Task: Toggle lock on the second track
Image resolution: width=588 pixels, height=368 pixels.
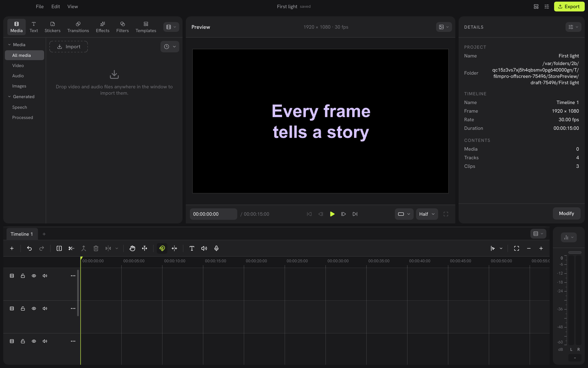Action: point(23,308)
